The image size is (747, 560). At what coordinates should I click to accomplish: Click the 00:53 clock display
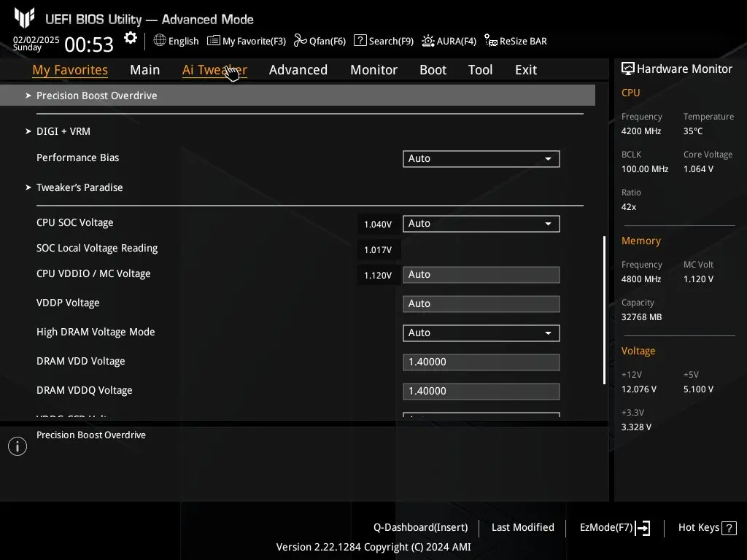pyautogui.click(x=89, y=44)
